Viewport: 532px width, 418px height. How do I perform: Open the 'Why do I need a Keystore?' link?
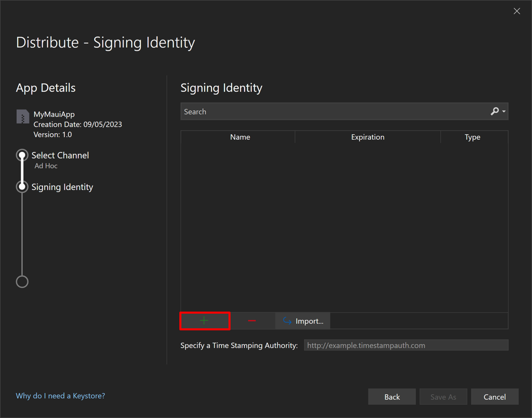tap(60, 396)
